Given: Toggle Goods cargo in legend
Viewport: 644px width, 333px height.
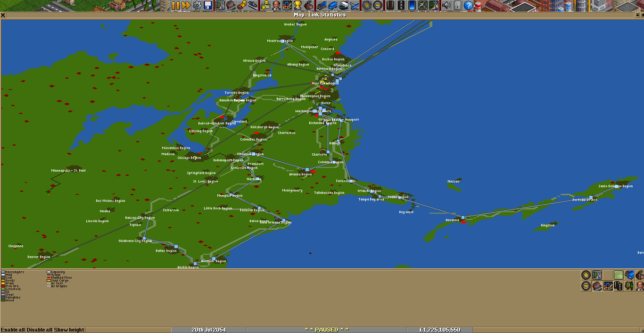Looking at the screenshot, I should point(8,281).
